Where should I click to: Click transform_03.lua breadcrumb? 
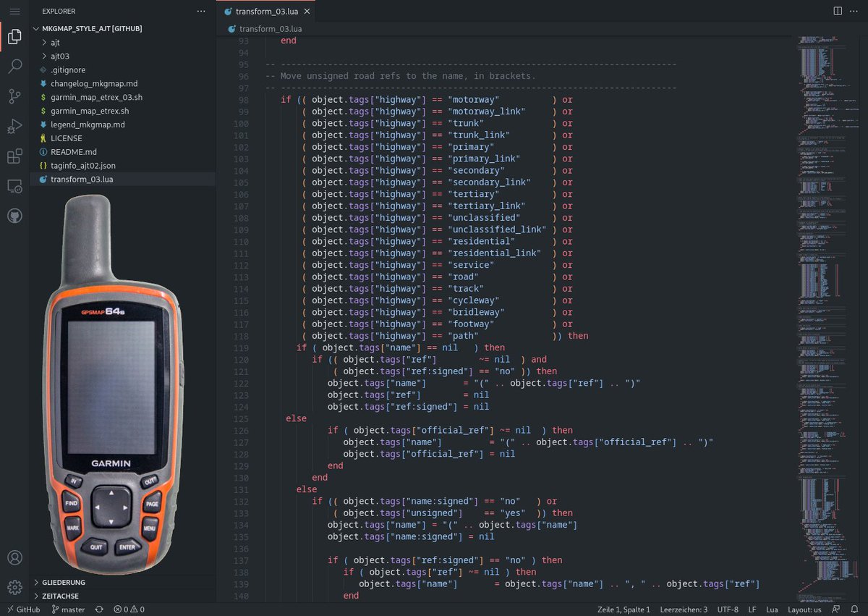click(x=265, y=29)
